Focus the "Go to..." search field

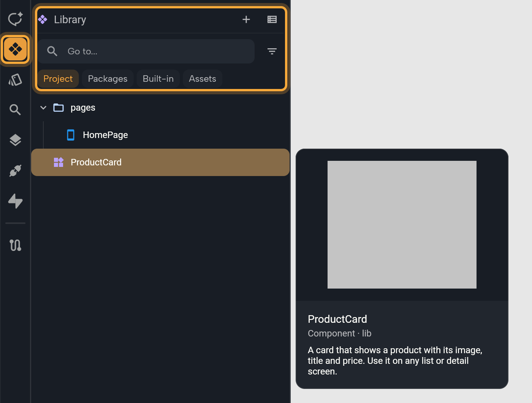(146, 51)
